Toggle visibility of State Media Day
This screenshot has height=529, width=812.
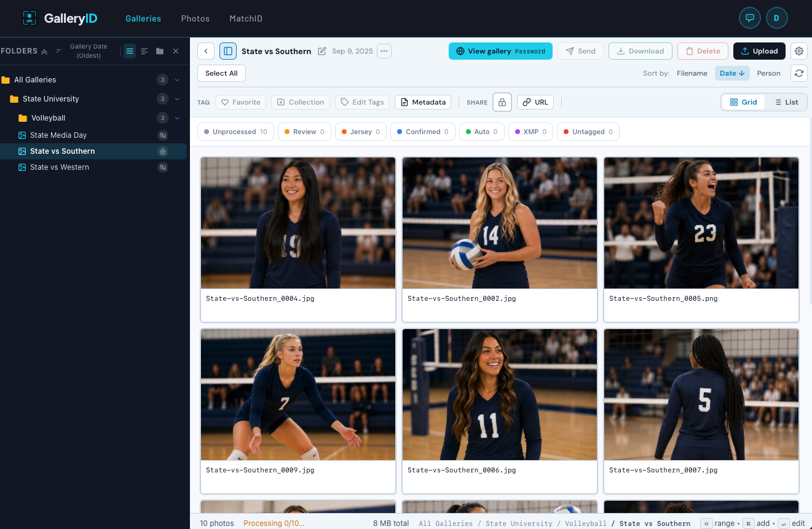(163, 135)
